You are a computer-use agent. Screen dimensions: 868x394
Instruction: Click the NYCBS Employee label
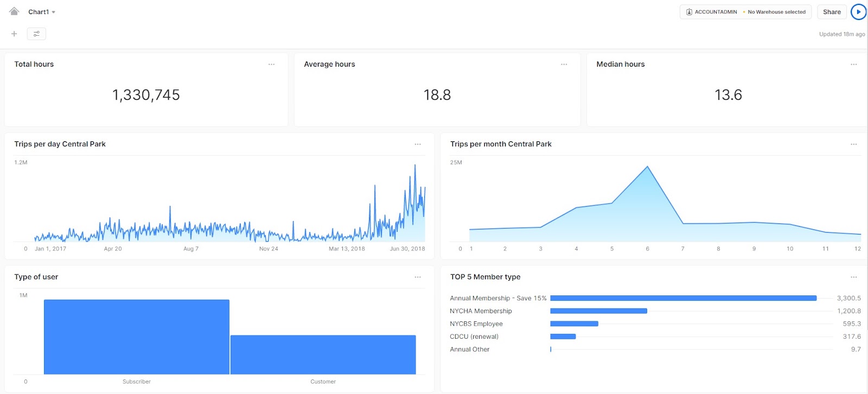[x=476, y=324]
